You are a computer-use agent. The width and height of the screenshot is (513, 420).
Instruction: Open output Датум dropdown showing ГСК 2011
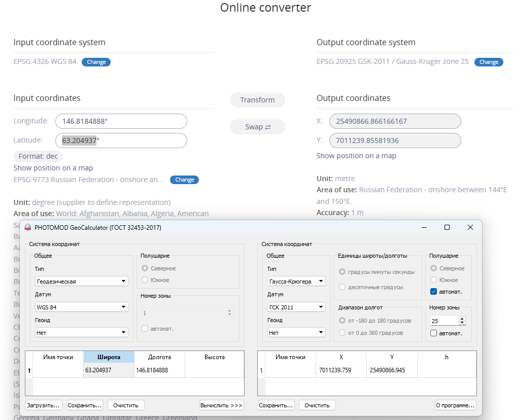(296, 307)
